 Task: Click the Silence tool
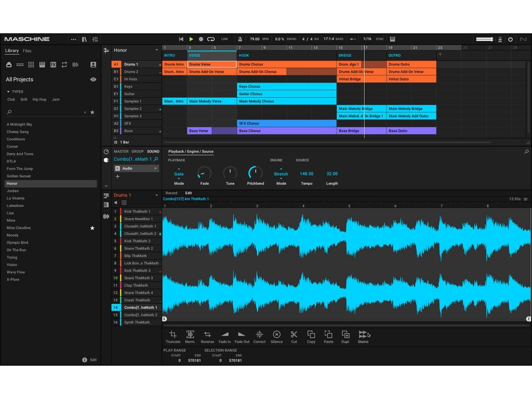[276, 337]
